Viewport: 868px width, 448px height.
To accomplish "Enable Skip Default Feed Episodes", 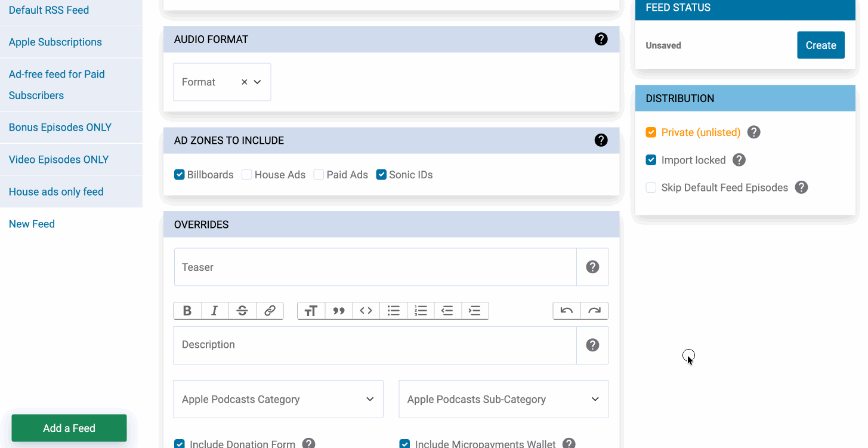I will [651, 188].
